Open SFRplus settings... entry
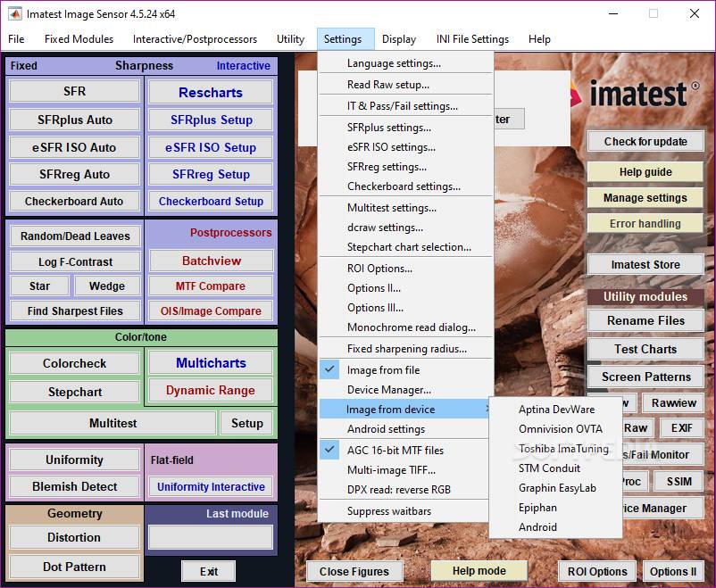This screenshot has height=588, width=716. point(405,128)
